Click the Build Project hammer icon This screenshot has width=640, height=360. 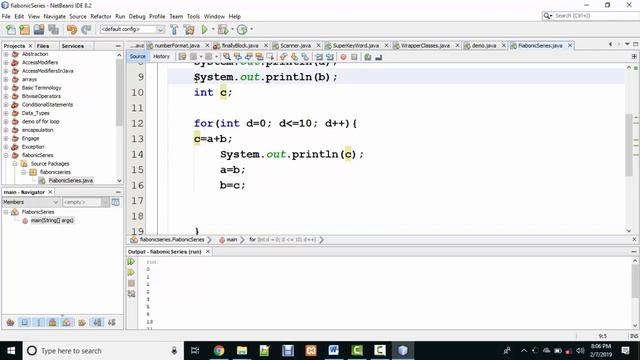click(174, 29)
